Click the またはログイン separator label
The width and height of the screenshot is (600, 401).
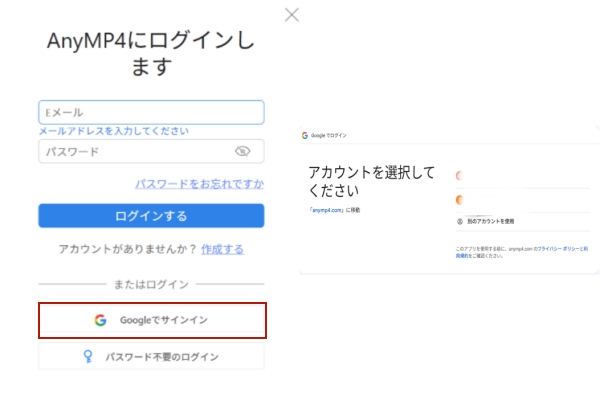click(x=151, y=284)
